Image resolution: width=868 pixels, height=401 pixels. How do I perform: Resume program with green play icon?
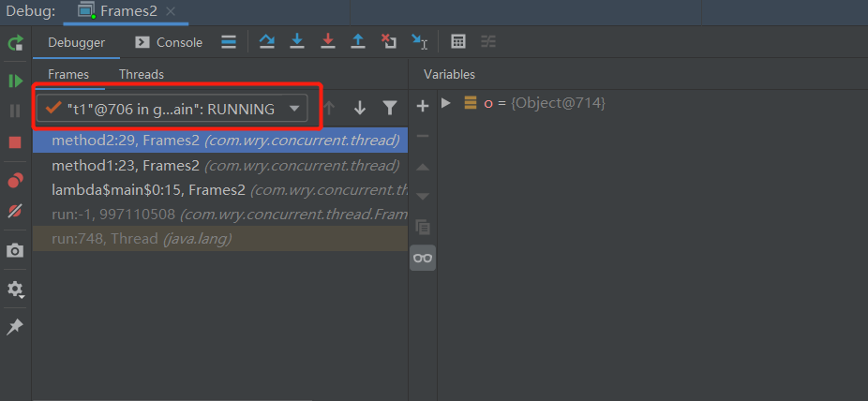[x=16, y=82]
